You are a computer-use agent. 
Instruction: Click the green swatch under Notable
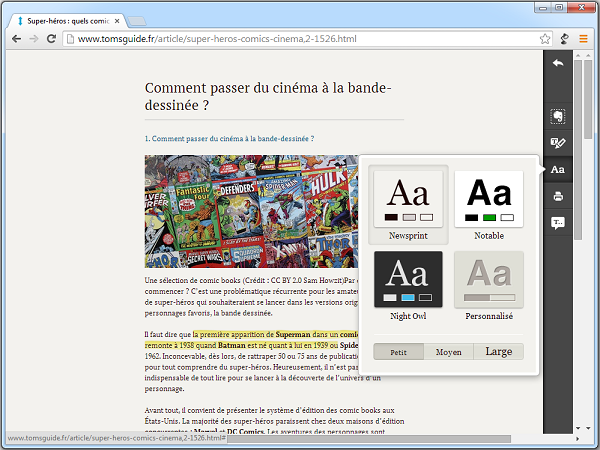click(x=489, y=218)
